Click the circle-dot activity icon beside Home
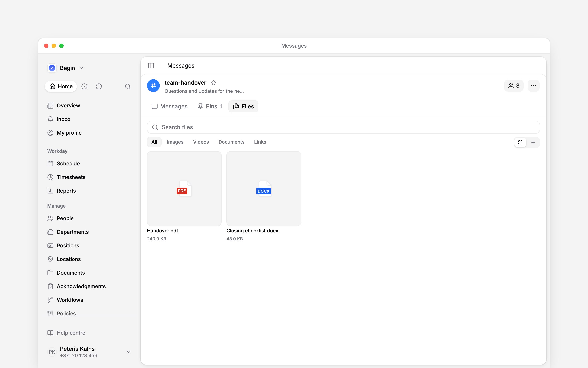This screenshot has width=588, height=368. (x=84, y=86)
